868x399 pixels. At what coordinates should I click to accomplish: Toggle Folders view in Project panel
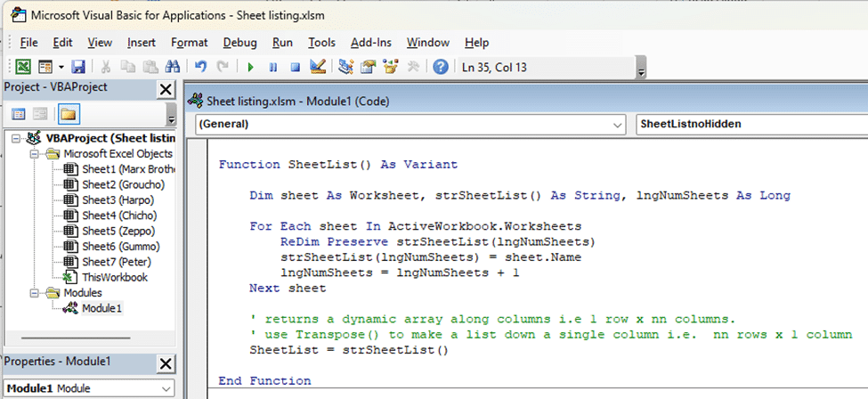[x=69, y=114]
